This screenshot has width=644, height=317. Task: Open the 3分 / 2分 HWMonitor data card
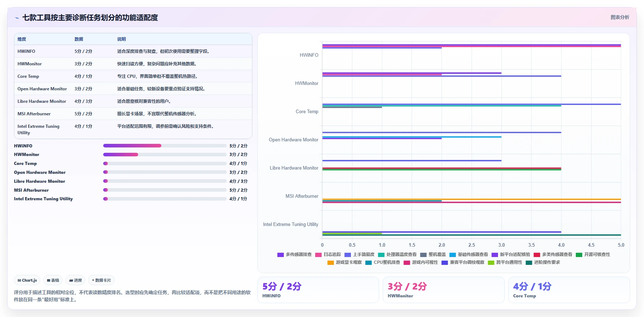pos(443,290)
